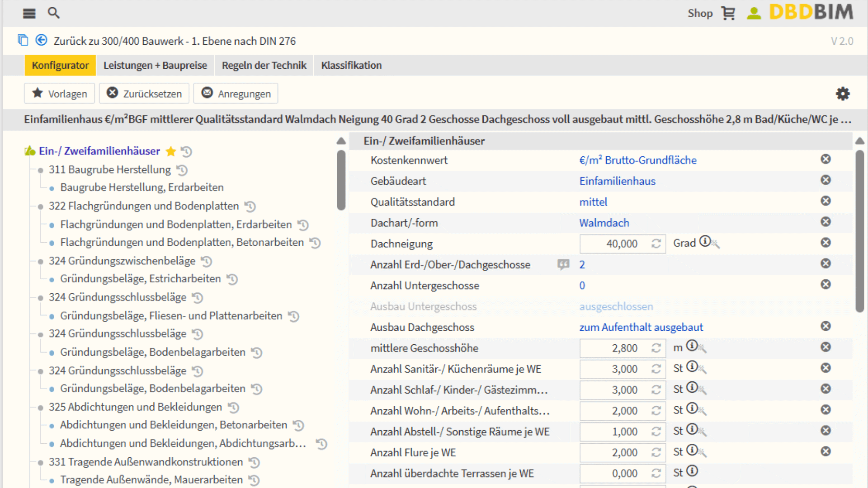Toggle favorite star on Ein-/Zweifamilienhäuser
Screen dimensions: 868x488
(x=170, y=151)
